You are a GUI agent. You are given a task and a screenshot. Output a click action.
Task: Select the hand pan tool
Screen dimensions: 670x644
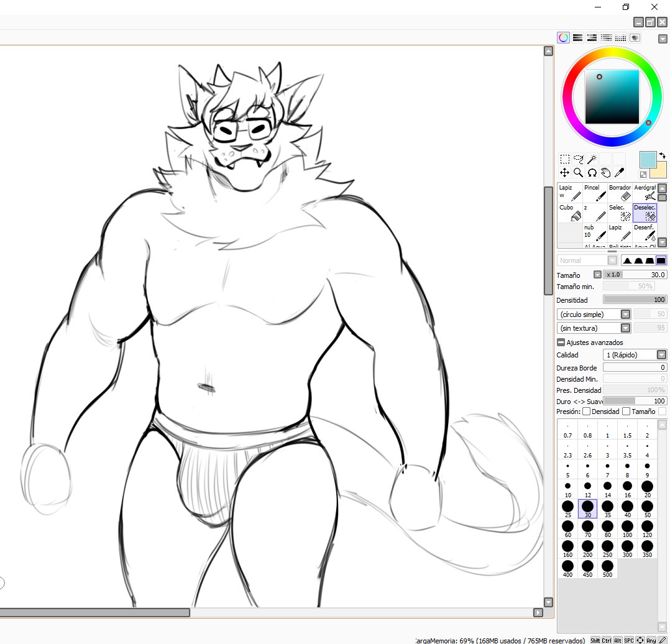[605, 173]
